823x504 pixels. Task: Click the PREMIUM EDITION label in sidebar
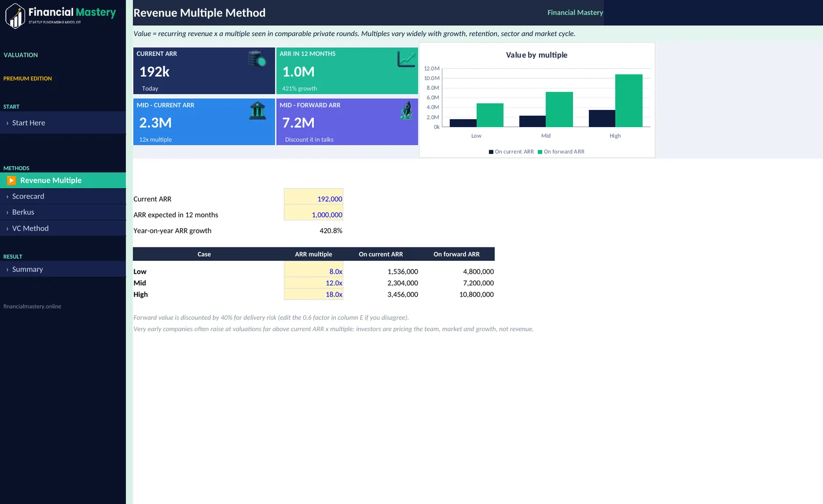coord(28,79)
